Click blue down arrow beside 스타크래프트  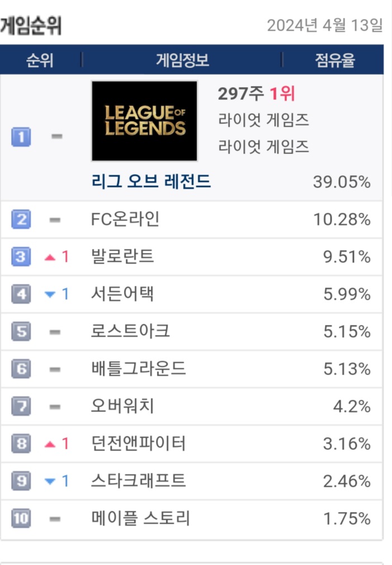click(51, 482)
